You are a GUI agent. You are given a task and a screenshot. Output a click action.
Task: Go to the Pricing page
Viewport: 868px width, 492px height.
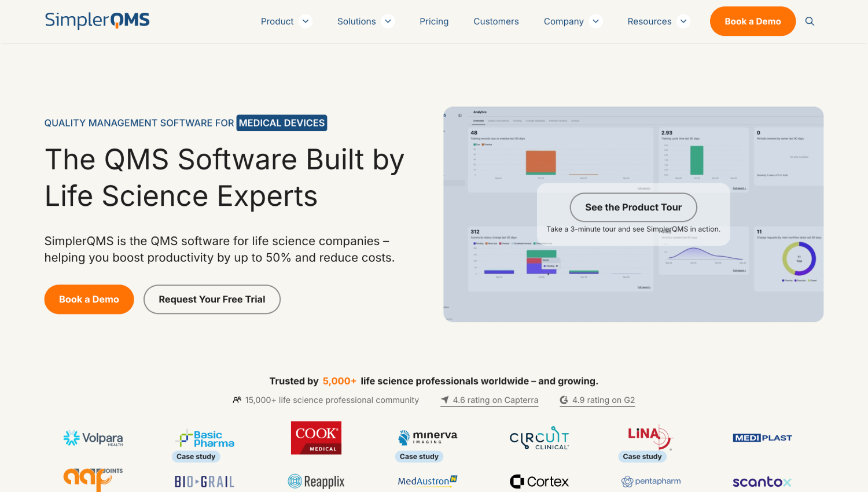point(434,21)
